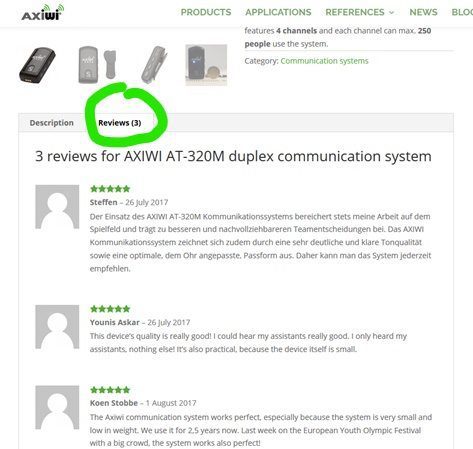Click Steffen's five-star rating
Screen dimensions: 473x449
click(110, 189)
